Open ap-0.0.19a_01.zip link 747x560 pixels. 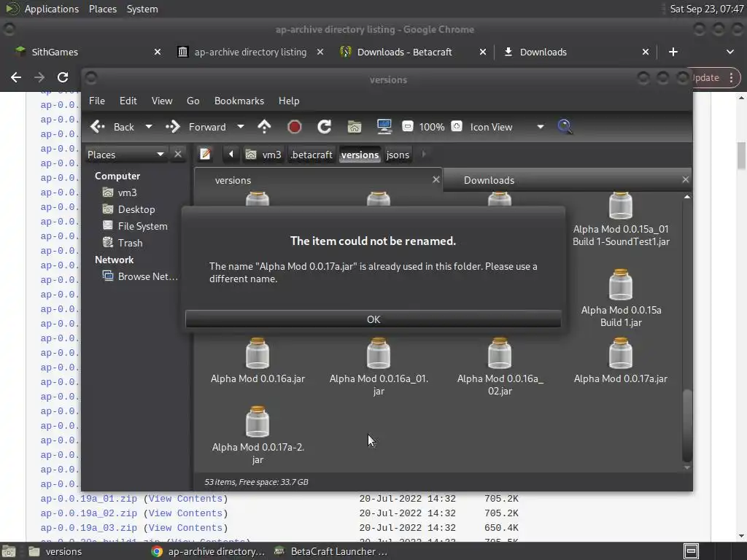pos(88,499)
